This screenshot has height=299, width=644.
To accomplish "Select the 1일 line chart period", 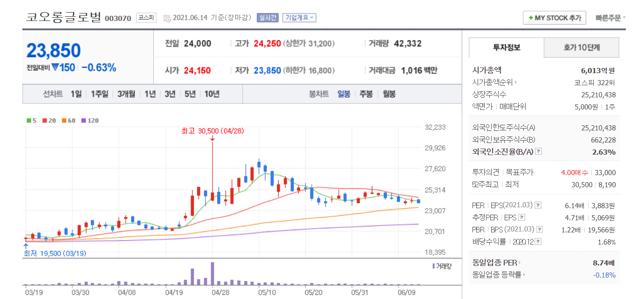I will click(x=76, y=94).
